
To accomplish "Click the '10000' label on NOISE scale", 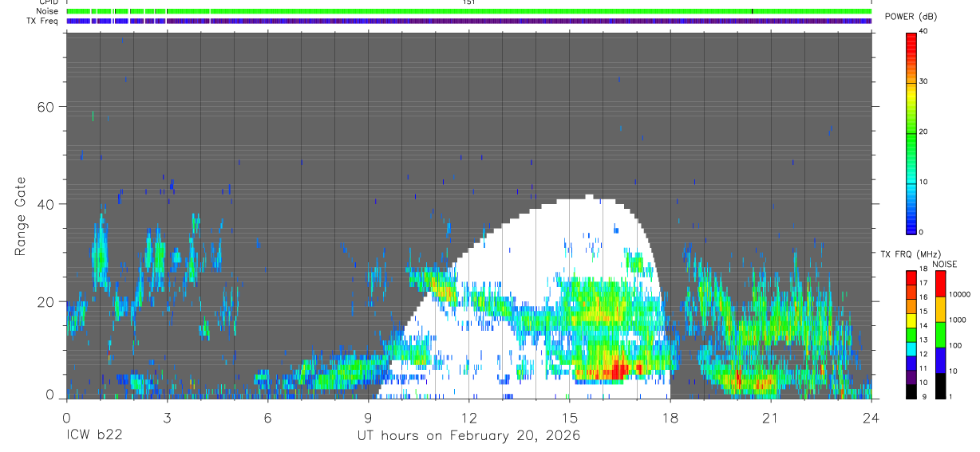I will [960, 295].
